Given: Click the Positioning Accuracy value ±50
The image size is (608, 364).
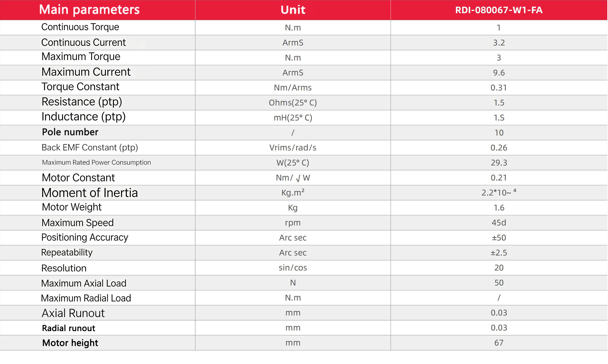Looking at the screenshot, I should click(x=499, y=238).
